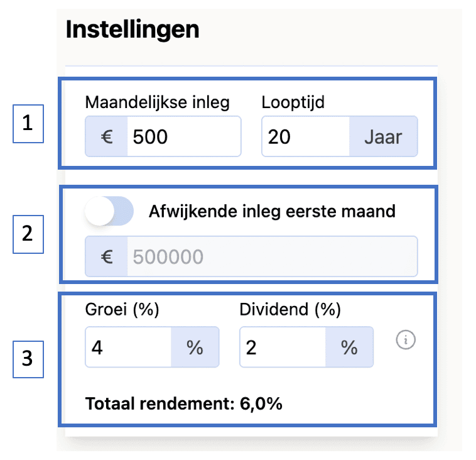
Task: Click the Groei (%) label
Action: 122,310
